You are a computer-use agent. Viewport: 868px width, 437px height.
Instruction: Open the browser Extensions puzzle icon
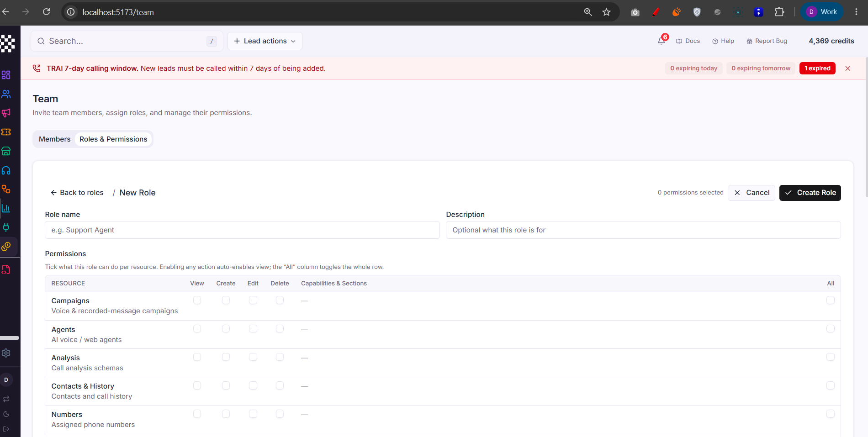tap(779, 12)
